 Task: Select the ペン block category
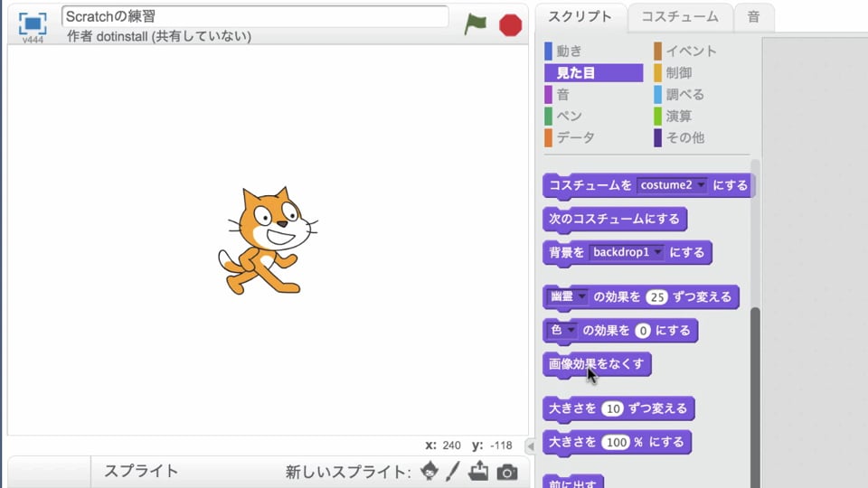click(x=593, y=117)
